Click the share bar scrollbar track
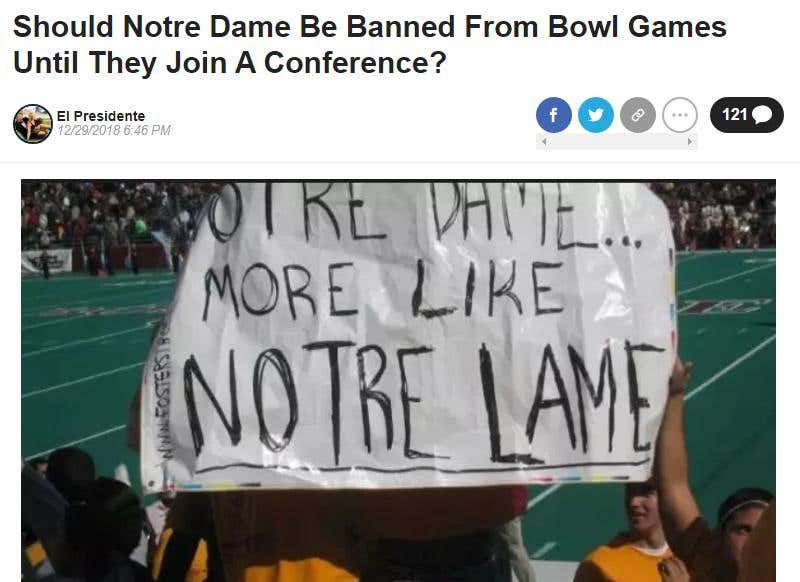Screen dimensions: 800x582 tap(617, 142)
